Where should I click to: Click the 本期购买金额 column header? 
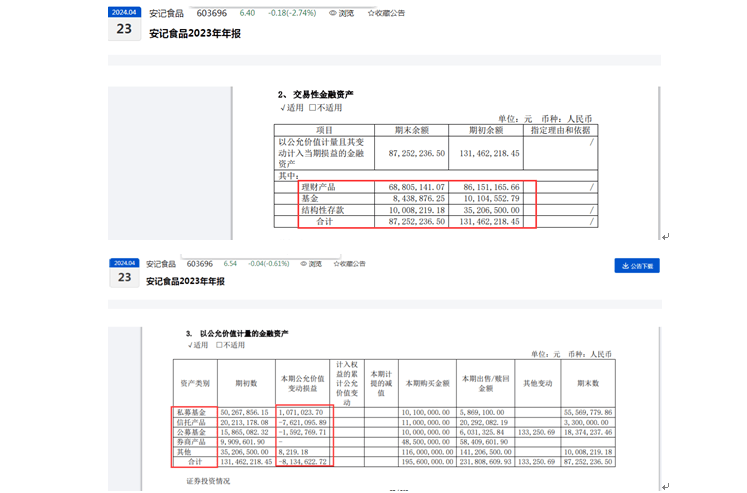[x=427, y=383]
